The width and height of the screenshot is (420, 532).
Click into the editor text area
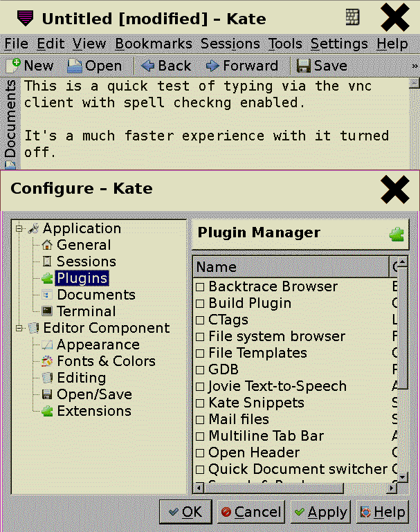pyautogui.click(x=214, y=123)
